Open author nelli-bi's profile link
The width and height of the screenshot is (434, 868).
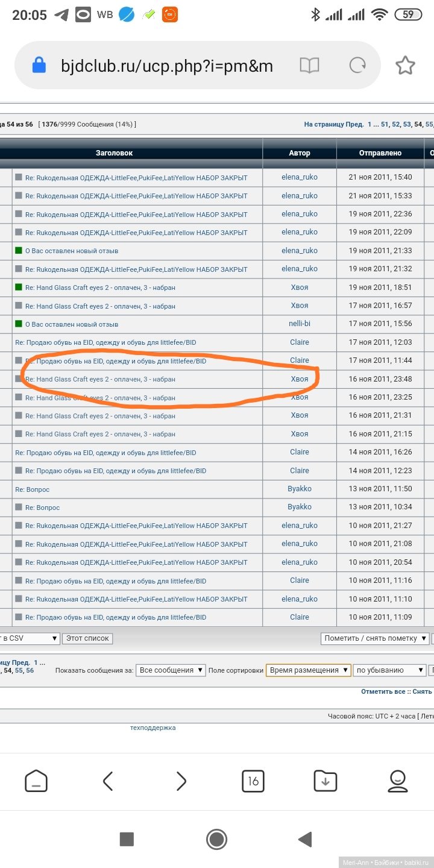(299, 324)
